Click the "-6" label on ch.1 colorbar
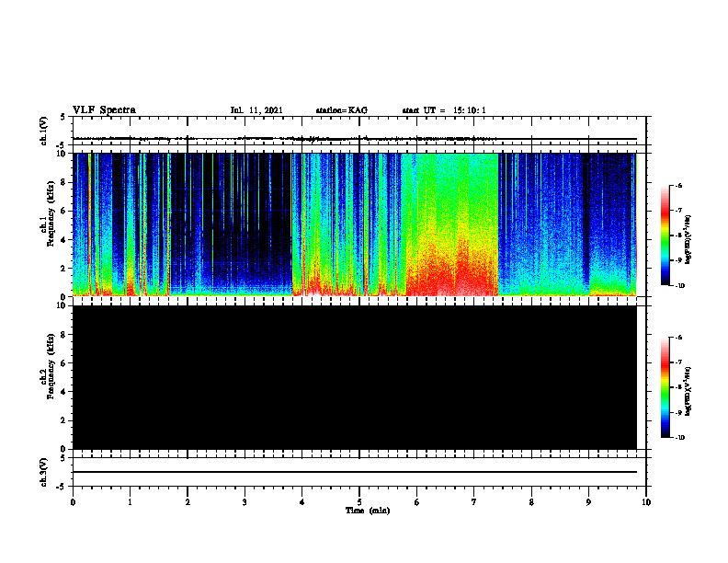 coord(678,185)
